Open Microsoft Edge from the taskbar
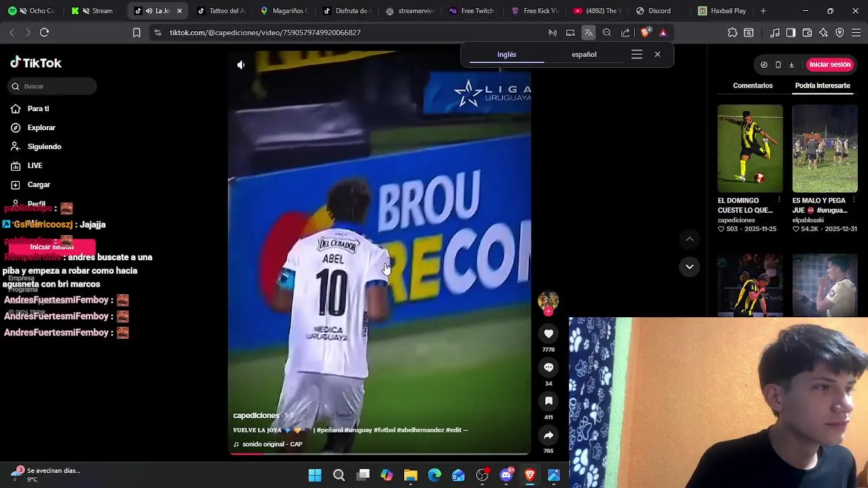 point(434,475)
